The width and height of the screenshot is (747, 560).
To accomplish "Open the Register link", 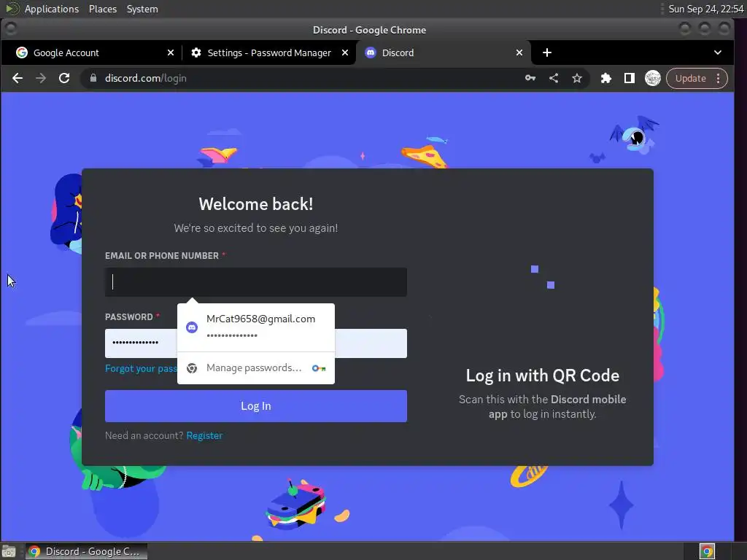I will point(204,435).
